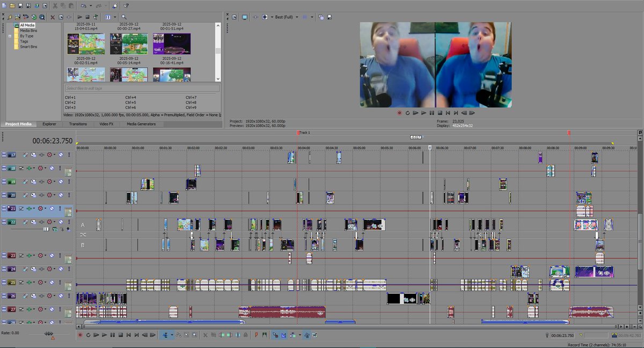This screenshot has width=644, height=348.
Task: Open the Video FX tab
Action: coord(106,124)
